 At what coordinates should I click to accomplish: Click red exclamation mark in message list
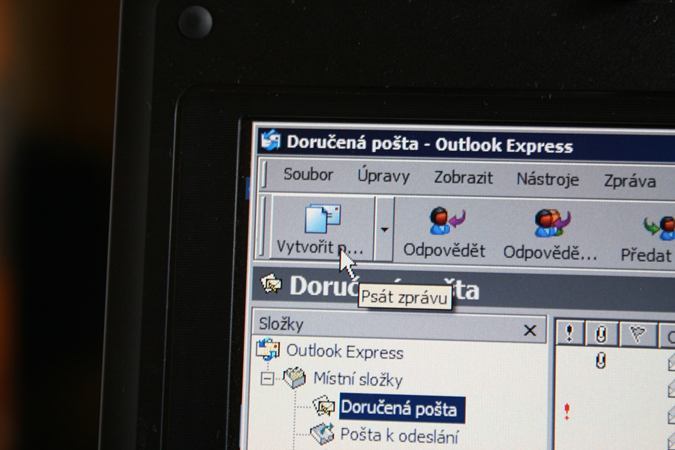[567, 411]
